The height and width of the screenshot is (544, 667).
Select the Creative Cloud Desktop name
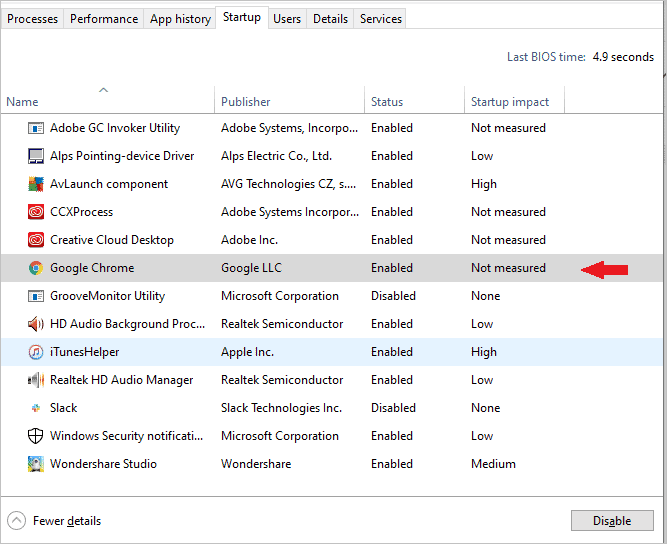tap(112, 240)
